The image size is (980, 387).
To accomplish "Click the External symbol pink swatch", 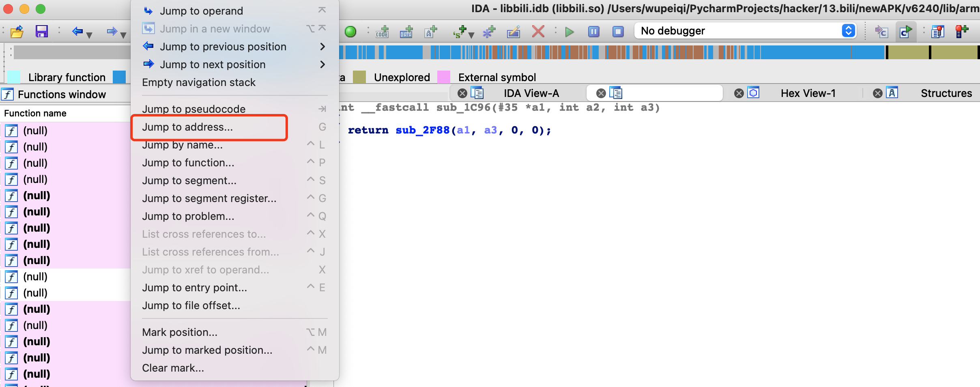I will tap(444, 77).
